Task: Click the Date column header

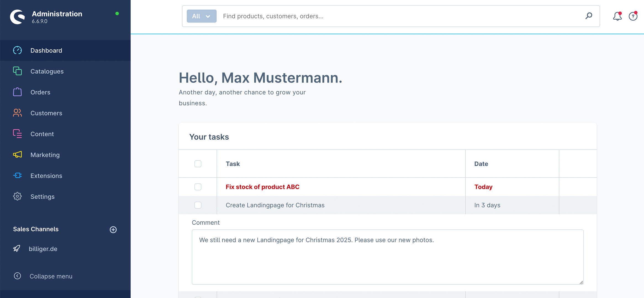Action: tap(481, 164)
